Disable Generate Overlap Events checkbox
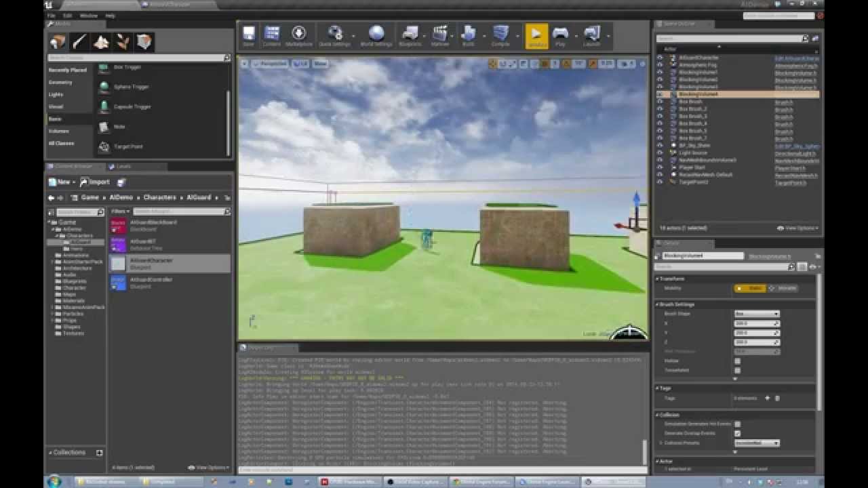 (x=737, y=433)
